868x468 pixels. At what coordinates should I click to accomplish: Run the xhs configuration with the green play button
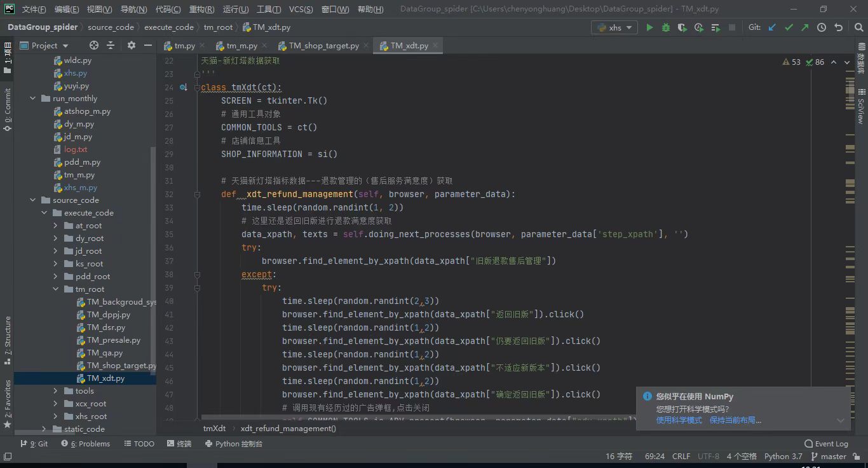(649, 27)
